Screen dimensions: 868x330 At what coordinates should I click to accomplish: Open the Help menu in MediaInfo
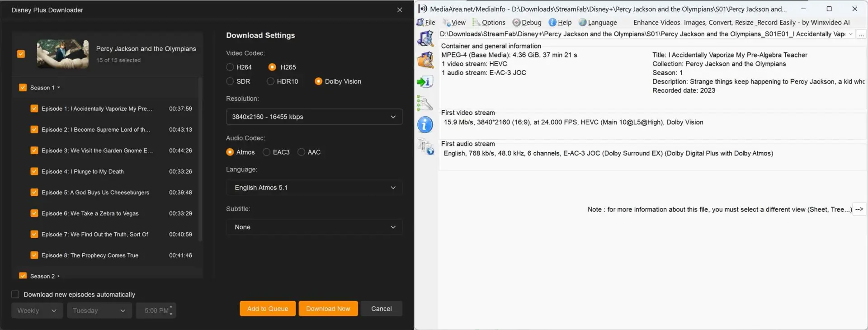(560, 22)
